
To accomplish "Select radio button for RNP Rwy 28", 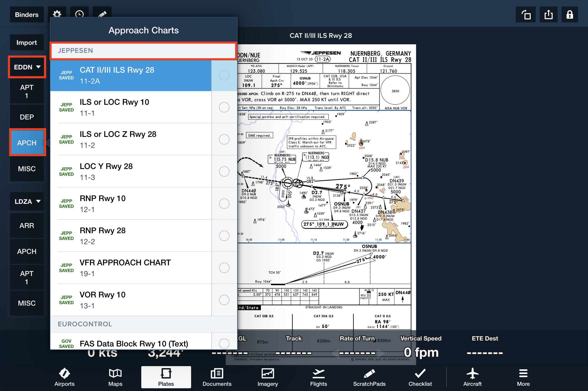I will pos(224,236).
